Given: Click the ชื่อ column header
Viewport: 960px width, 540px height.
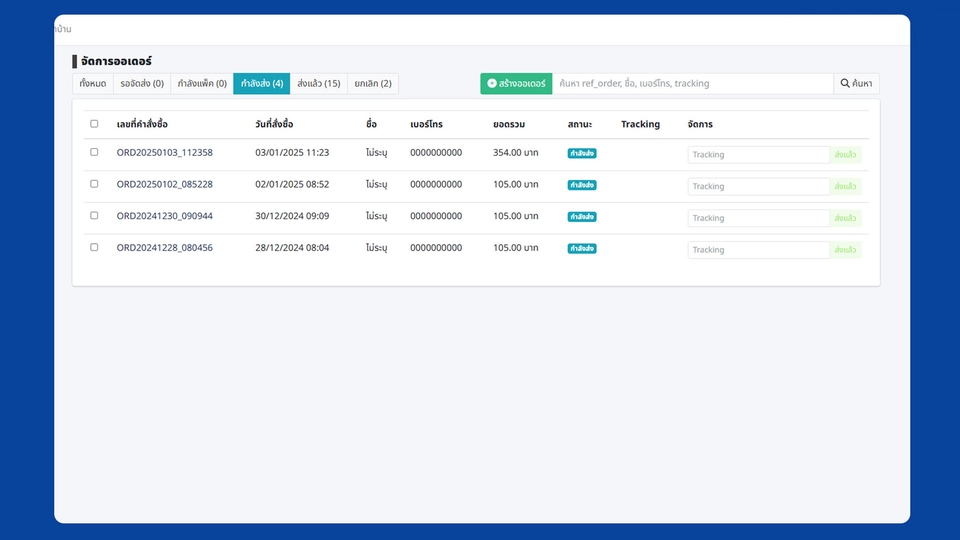Looking at the screenshot, I should point(372,124).
